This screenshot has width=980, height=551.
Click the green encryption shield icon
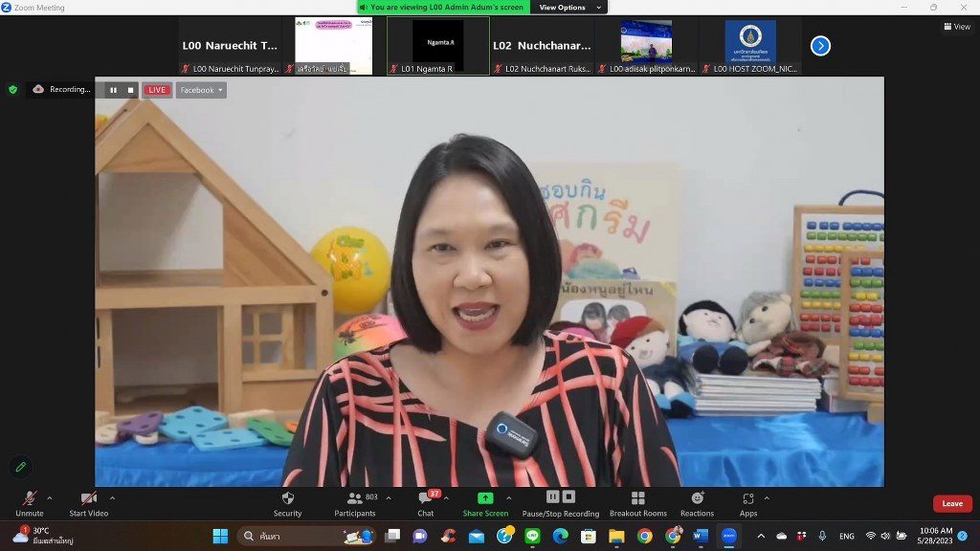click(x=12, y=90)
